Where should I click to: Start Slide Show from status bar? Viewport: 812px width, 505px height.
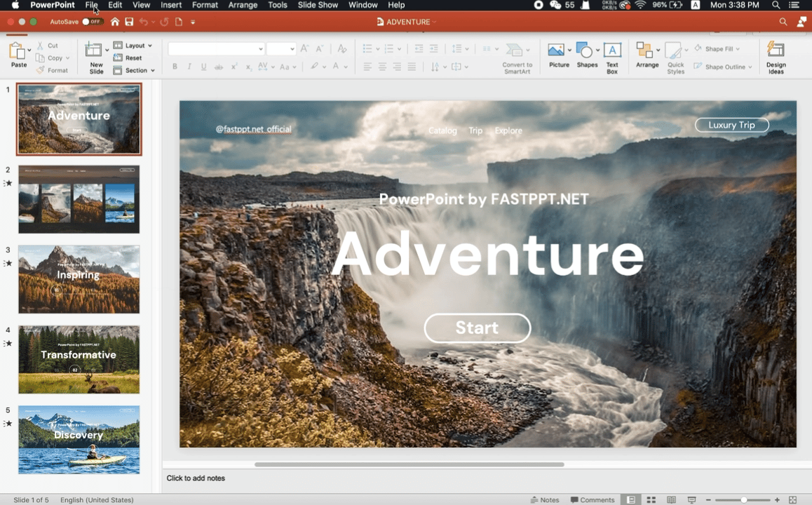(x=691, y=499)
